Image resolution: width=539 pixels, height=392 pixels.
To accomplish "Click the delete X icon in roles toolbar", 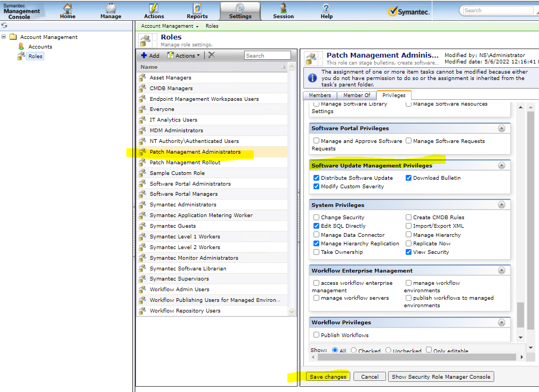I will [x=212, y=55].
